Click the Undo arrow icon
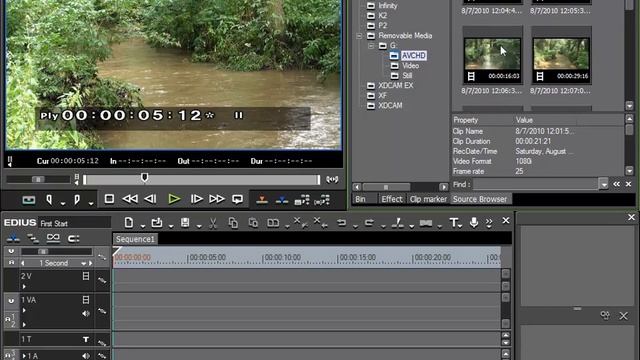The height and width of the screenshot is (360, 640). click(342, 223)
